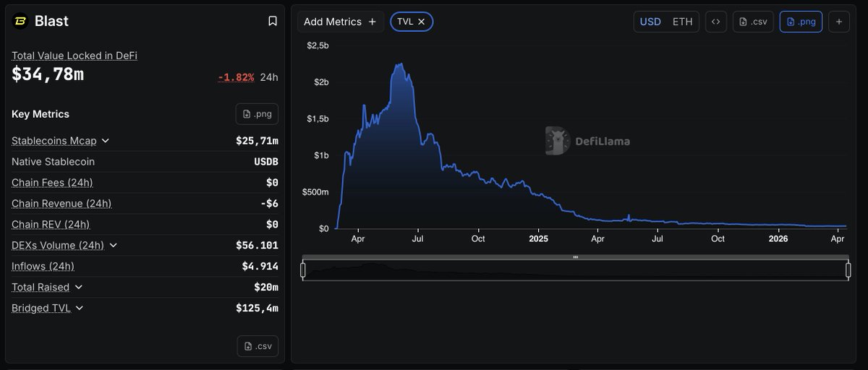The height and width of the screenshot is (370, 868).
Task: Click the $2,5b y-axis label
Action: tap(318, 46)
